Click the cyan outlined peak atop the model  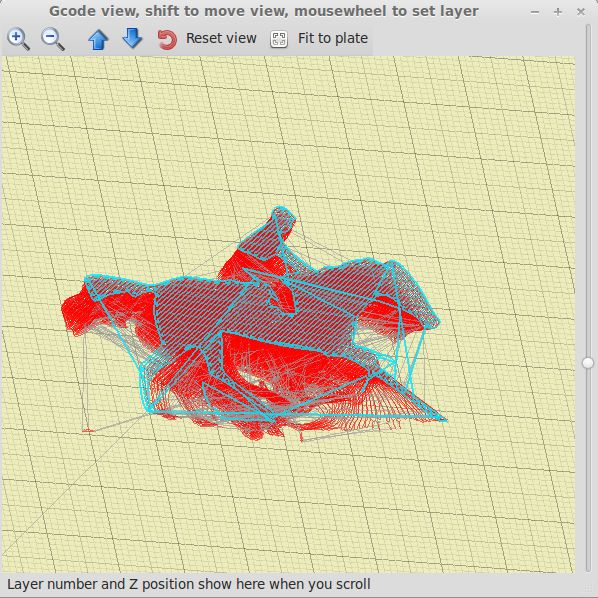coord(283,216)
